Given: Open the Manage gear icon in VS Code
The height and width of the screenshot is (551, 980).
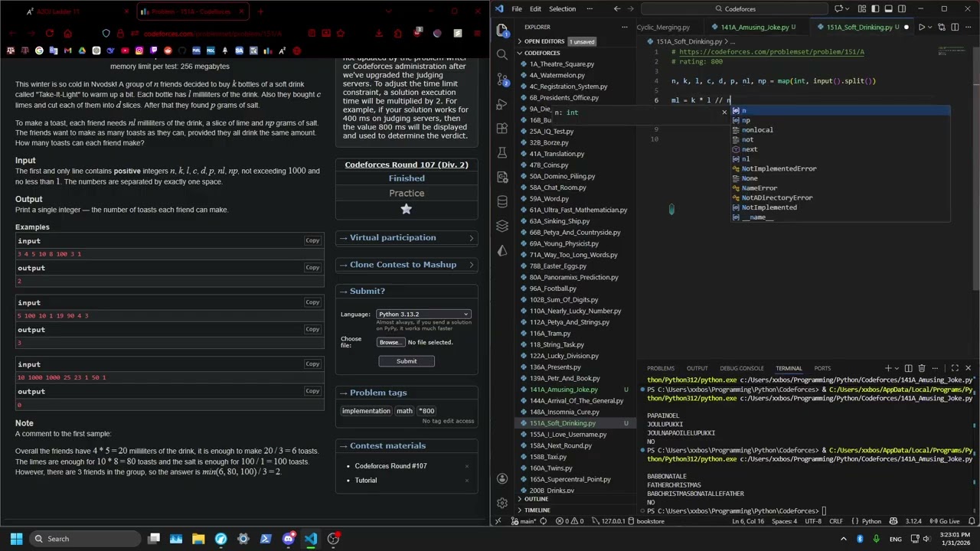Looking at the screenshot, I should [x=502, y=503].
